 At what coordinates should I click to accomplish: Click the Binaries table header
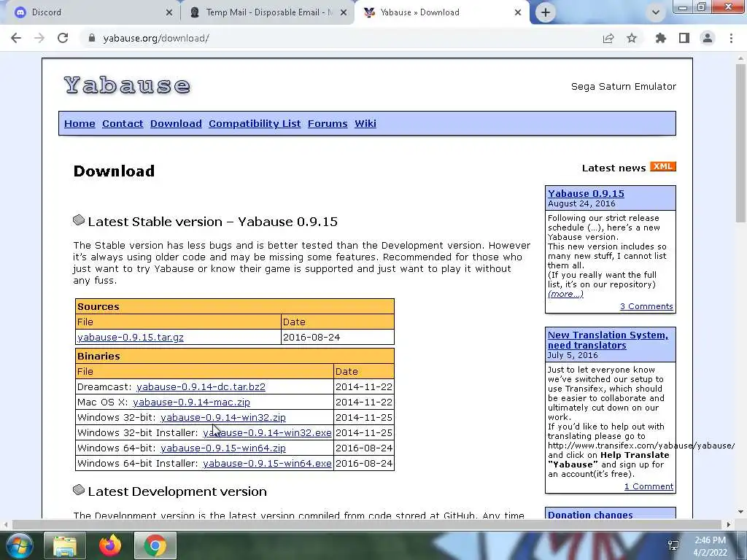[x=235, y=356]
